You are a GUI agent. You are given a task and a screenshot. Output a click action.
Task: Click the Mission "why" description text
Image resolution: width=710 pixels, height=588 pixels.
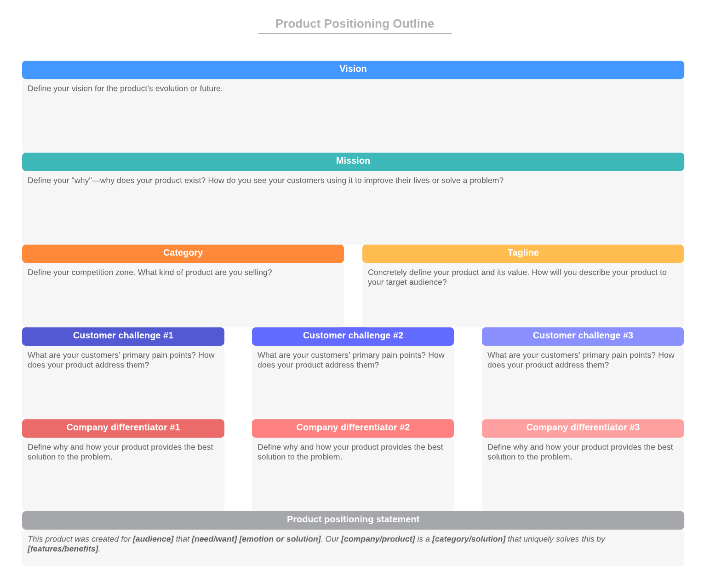(x=265, y=181)
